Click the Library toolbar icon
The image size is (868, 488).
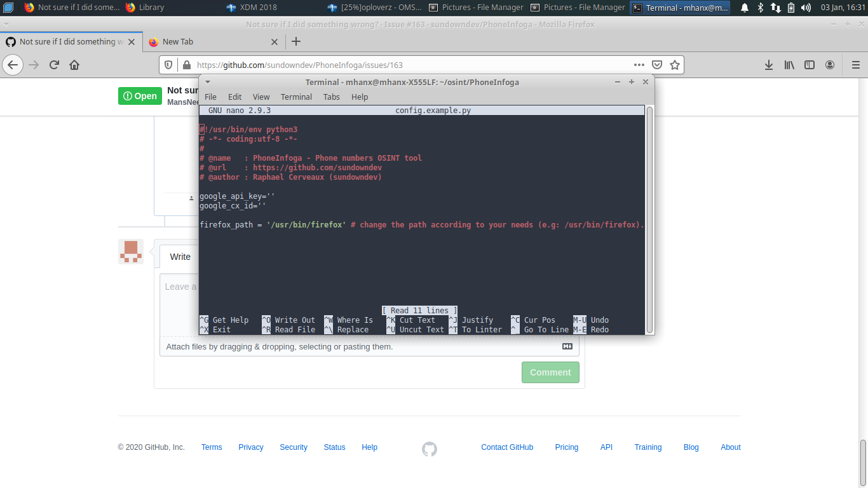pyautogui.click(x=789, y=64)
